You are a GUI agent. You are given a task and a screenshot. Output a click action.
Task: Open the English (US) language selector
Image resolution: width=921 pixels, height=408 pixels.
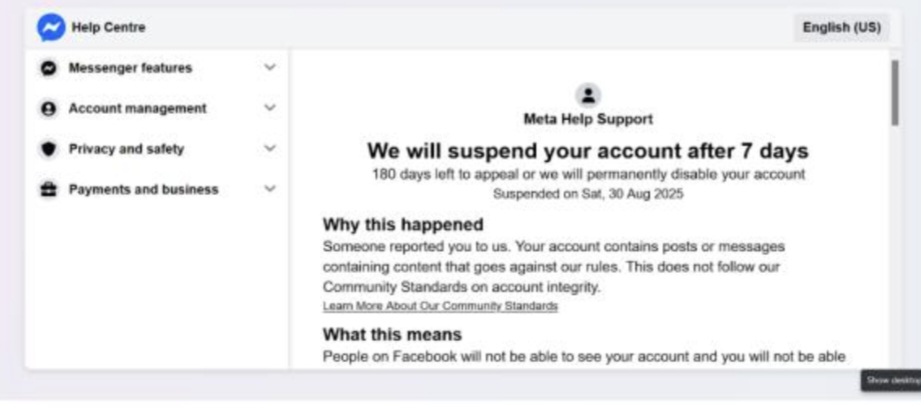pos(841,27)
